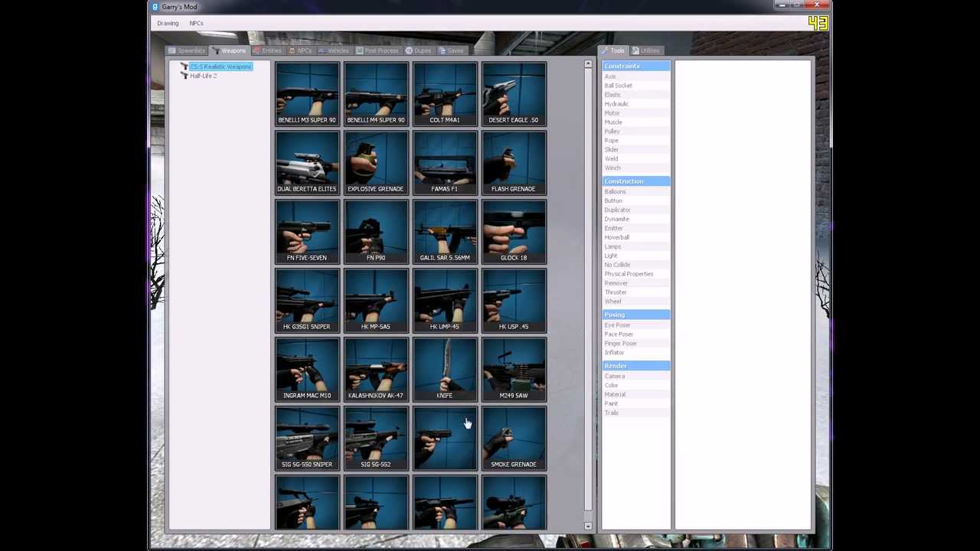Switch to the Entities tab
980x551 pixels.
point(267,51)
